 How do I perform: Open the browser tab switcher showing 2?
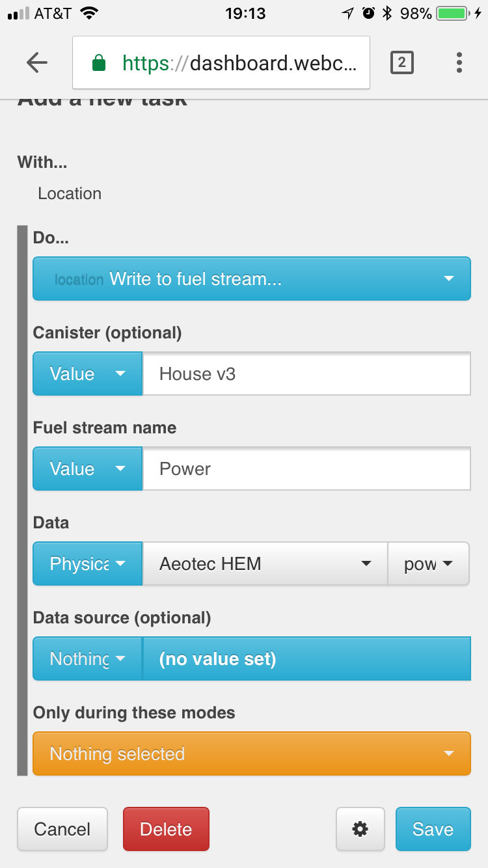401,62
